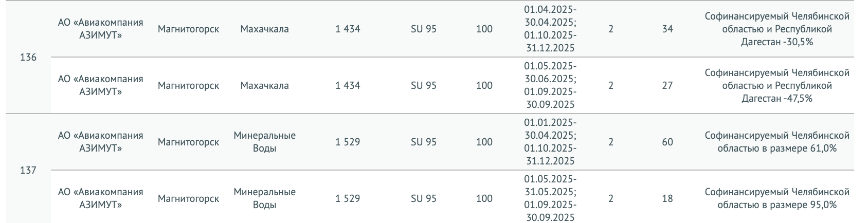The width and height of the screenshot is (868, 223).
Task: Click distance 1 434 in the 27-flights row
Action: (x=348, y=86)
